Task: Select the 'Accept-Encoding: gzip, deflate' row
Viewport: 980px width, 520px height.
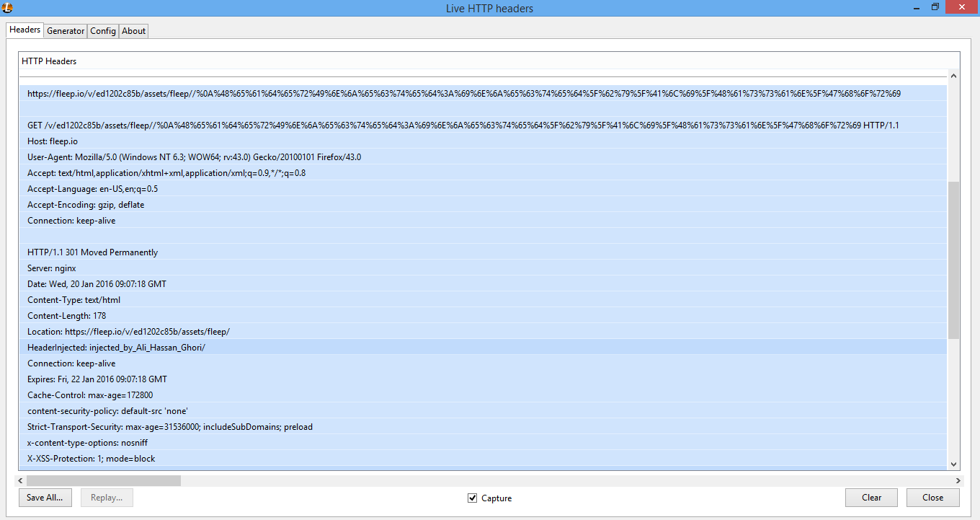Action: [484, 204]
